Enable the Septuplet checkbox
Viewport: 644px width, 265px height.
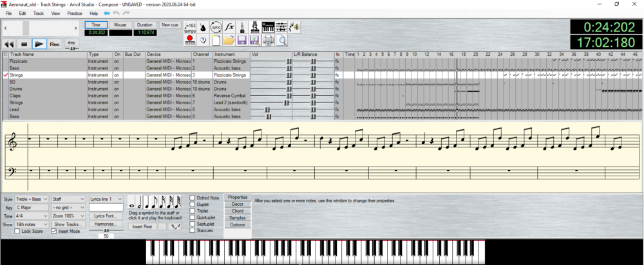click(x=192, y=224)
